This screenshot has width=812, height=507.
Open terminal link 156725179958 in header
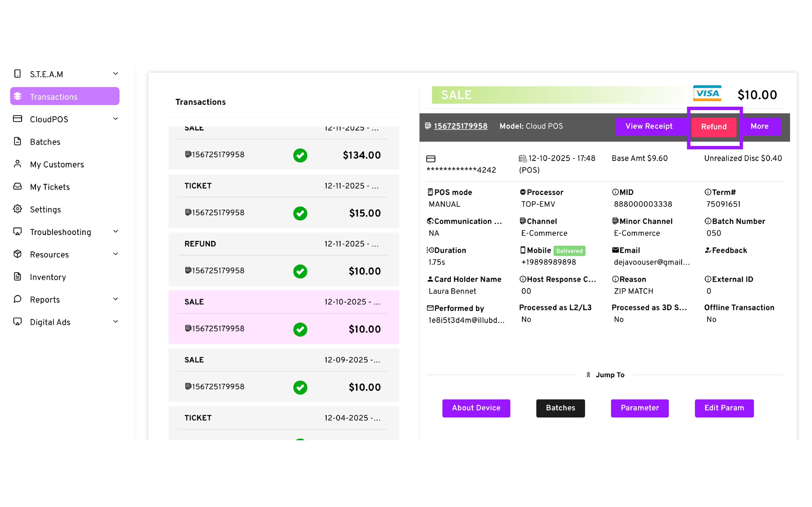(460, 126)
